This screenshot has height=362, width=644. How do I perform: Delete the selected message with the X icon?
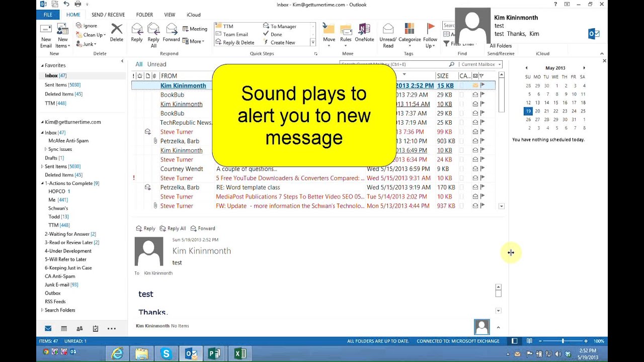pyautogui.click(x=116, y=33)
